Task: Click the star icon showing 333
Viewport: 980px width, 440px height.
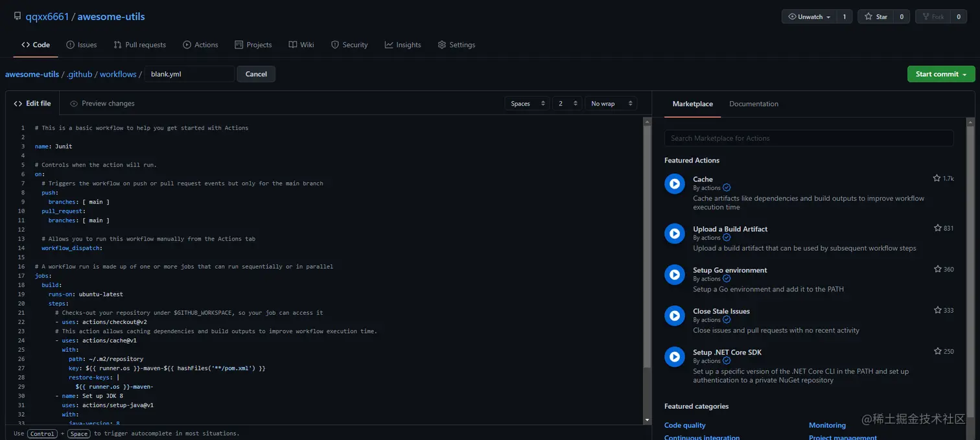Action: pos(938,310)
